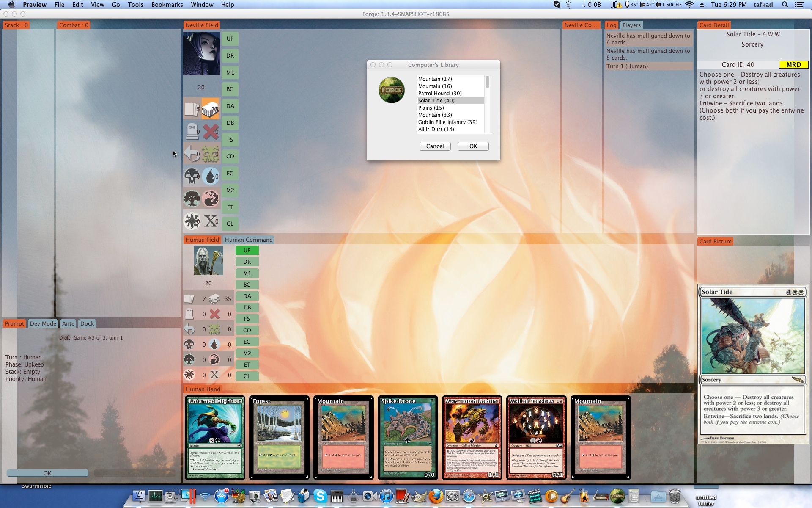This screenshot has width=812, height=508.
Task: Toggle Neville's DA phase stop indicator
Action: pos(230,106)
